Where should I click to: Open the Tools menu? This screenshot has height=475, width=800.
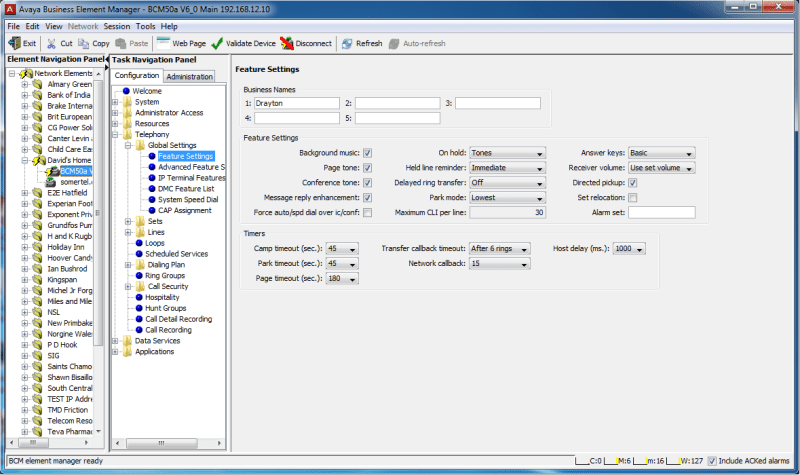point(145,27)
